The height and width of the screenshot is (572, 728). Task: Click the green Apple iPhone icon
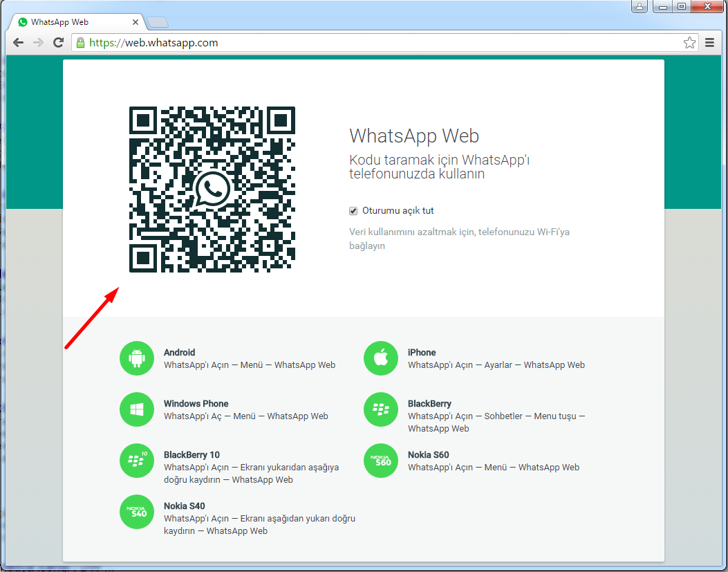(381, 358)
